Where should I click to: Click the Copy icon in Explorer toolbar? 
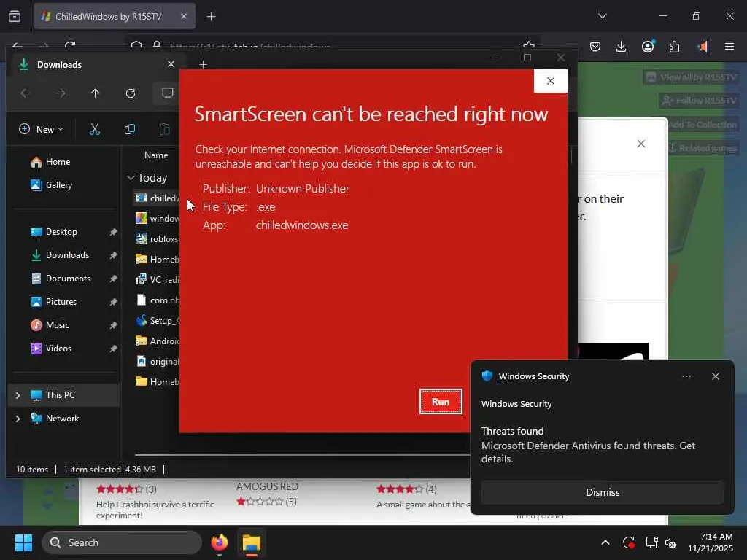pyautogui.click(x=130, y=129)
